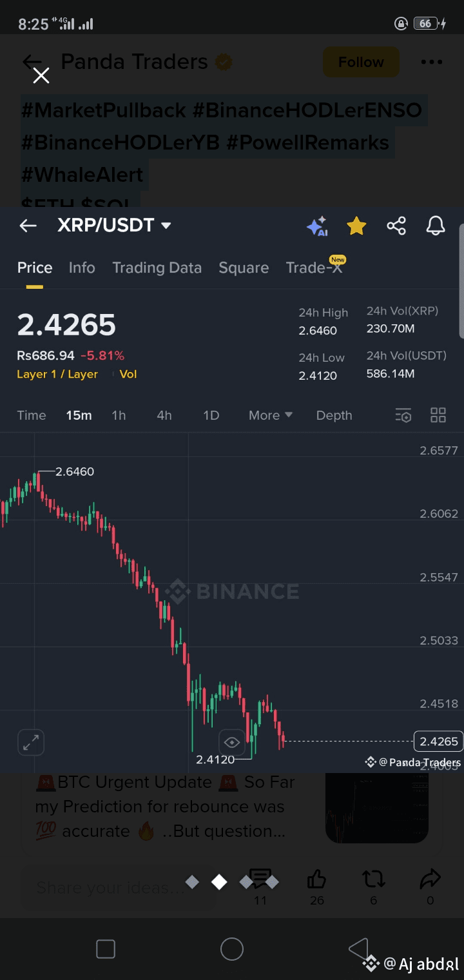Open the Depth chart view
The width and height of the screenshot is (464, 980).
point(334,415)
